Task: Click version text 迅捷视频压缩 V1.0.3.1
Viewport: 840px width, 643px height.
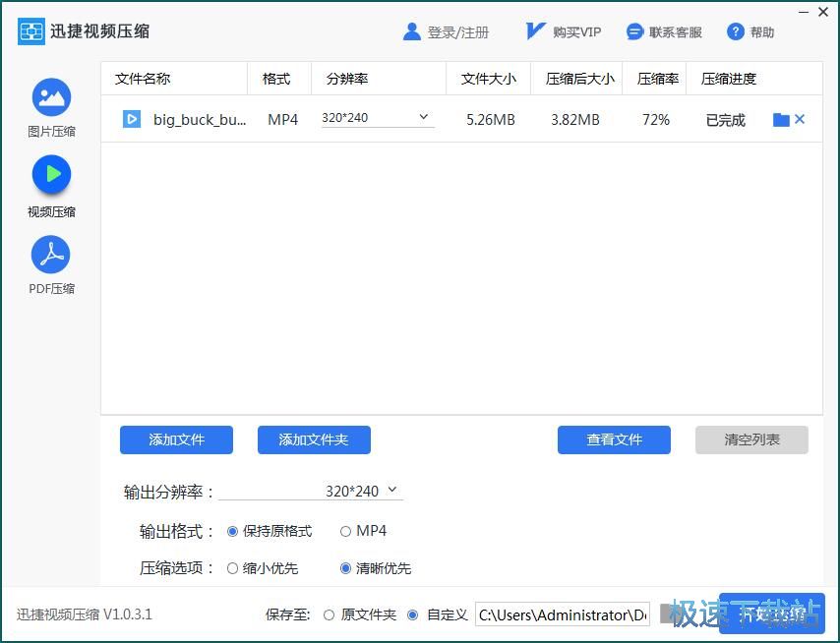Action: [x=85, y=614]
